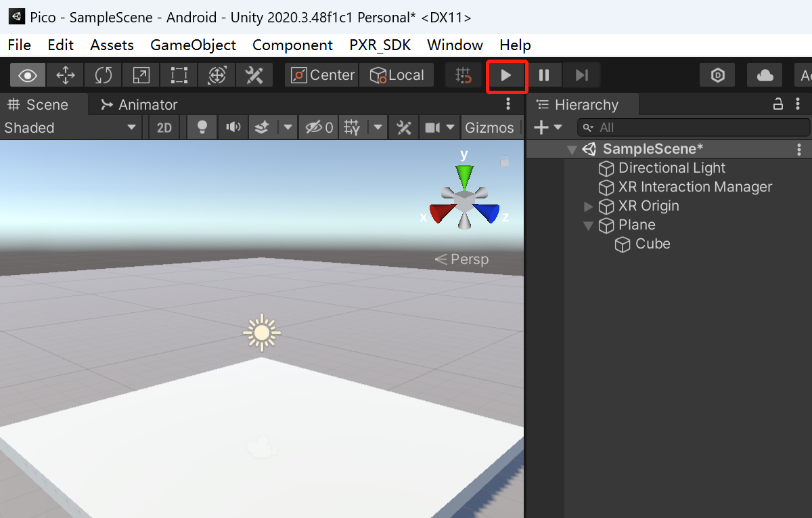
Task: Toggle handle rotation Local button
Action: (397, 75)
